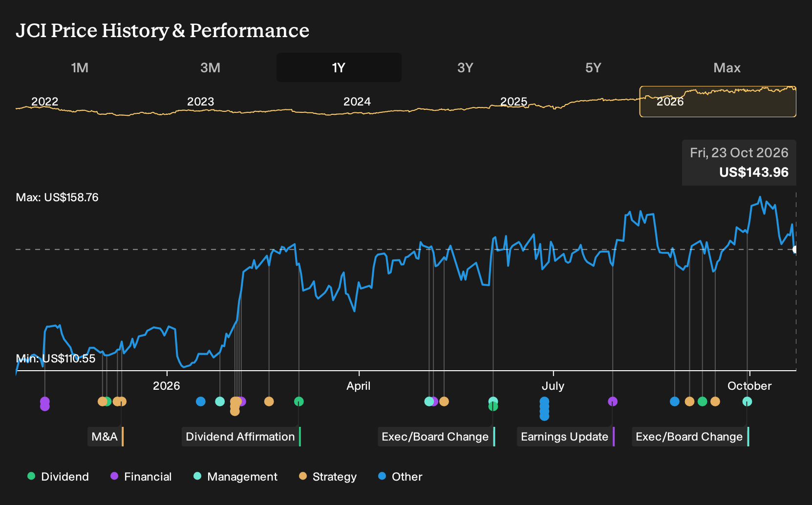Click the US$143.96 price in the tooltip
This screenshot has width=812, height=505.
click(754, 172)
